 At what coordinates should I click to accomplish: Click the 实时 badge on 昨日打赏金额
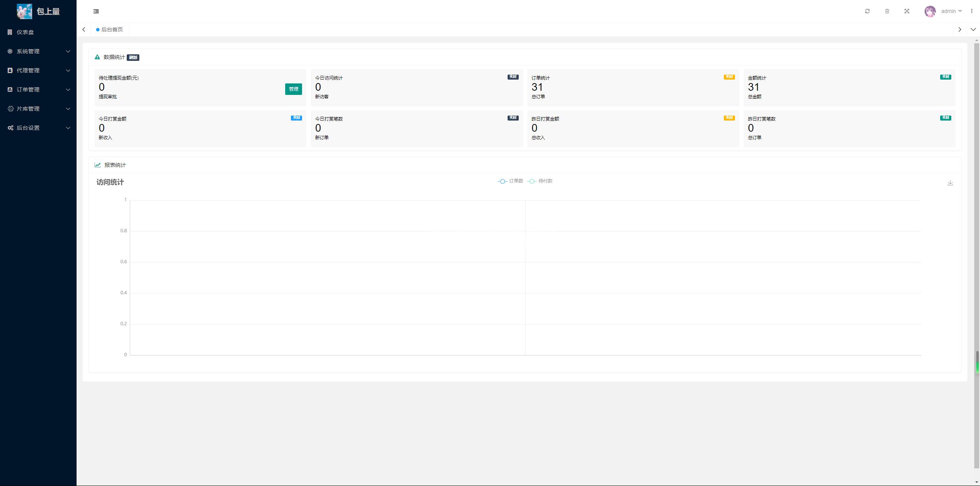[729, 118]
